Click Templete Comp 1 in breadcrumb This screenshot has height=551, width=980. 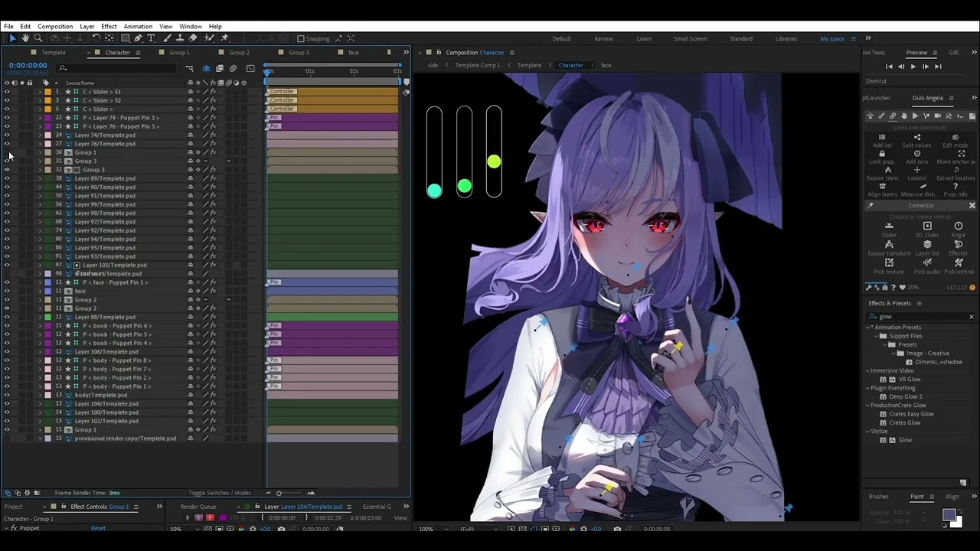coord(478,65)
